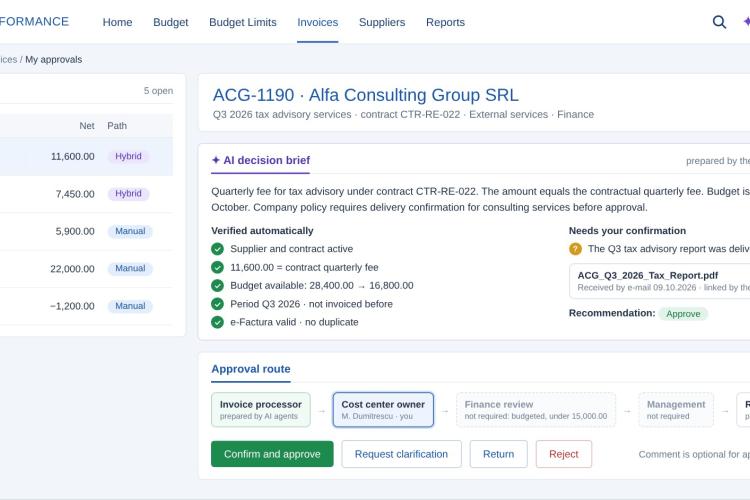Select the Invoice processor route step
This screenshot has width=750, height=500.
point(261,410)
